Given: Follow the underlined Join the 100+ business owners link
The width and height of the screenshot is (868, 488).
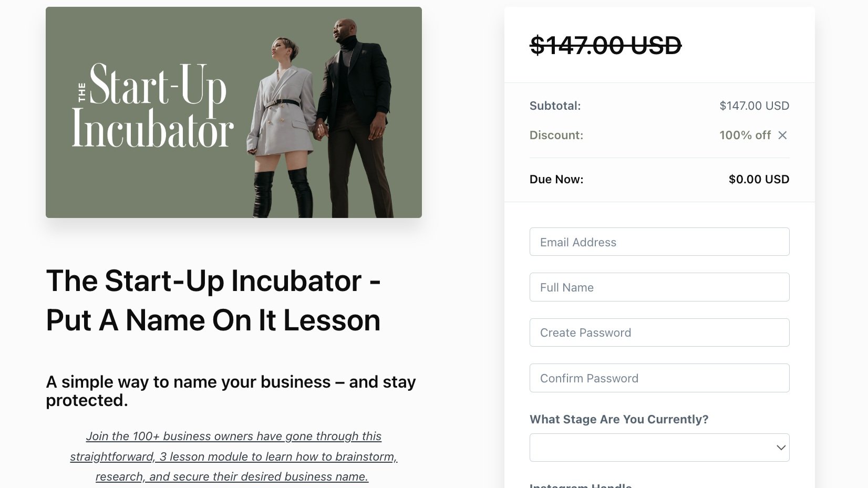Looking at the screenshot, I should (234, 456).
